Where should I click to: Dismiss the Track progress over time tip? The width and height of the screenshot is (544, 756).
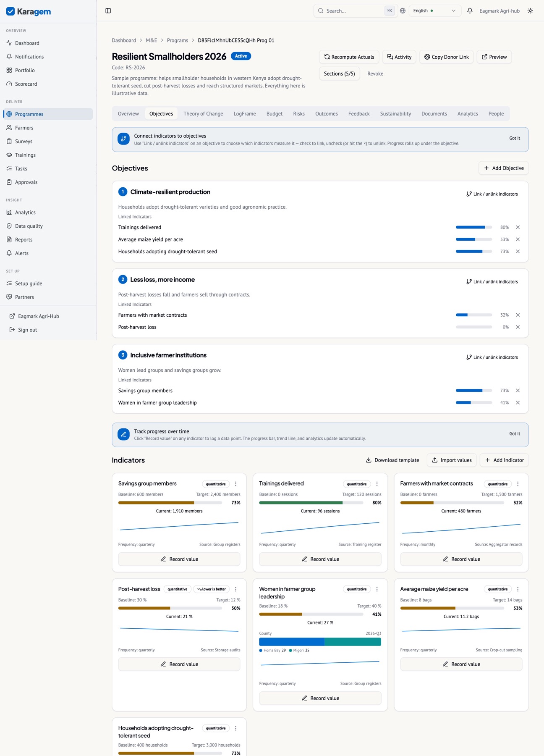(x=515, y=434)
